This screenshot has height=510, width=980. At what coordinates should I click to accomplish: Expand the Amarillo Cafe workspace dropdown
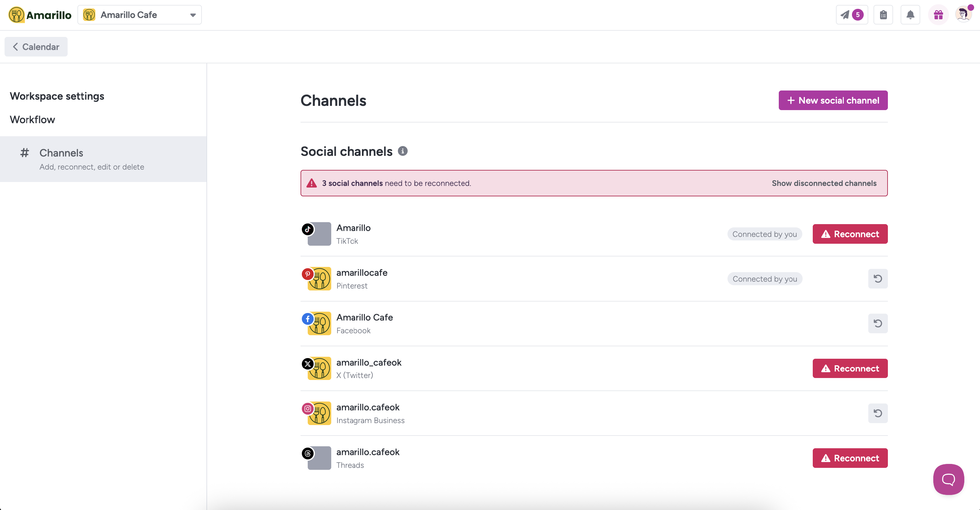139,15
